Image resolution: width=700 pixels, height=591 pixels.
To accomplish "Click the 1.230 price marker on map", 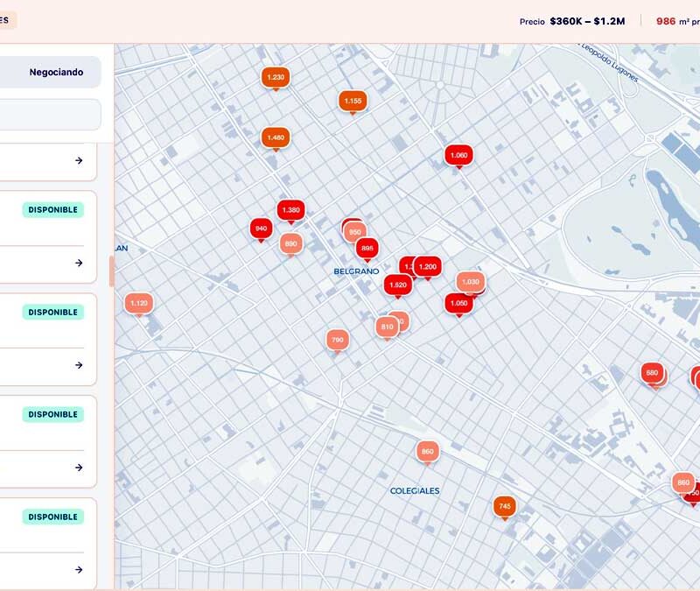I will (275, 78).
